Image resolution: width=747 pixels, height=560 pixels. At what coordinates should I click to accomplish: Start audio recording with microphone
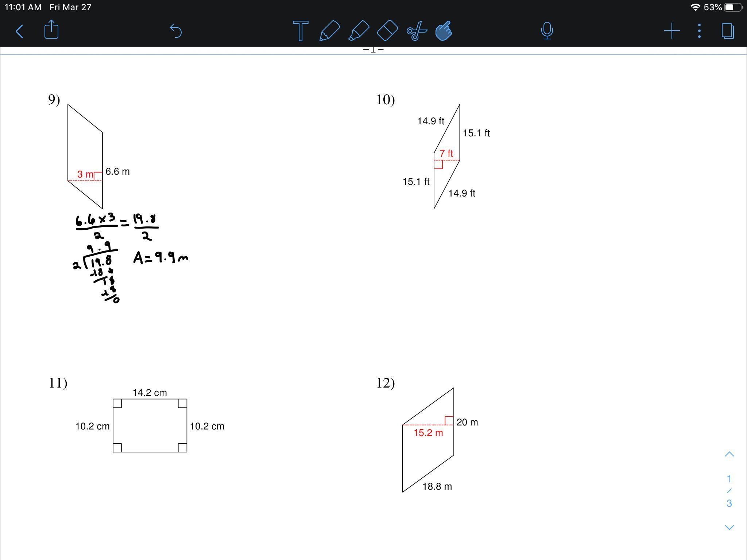point(547,31)
